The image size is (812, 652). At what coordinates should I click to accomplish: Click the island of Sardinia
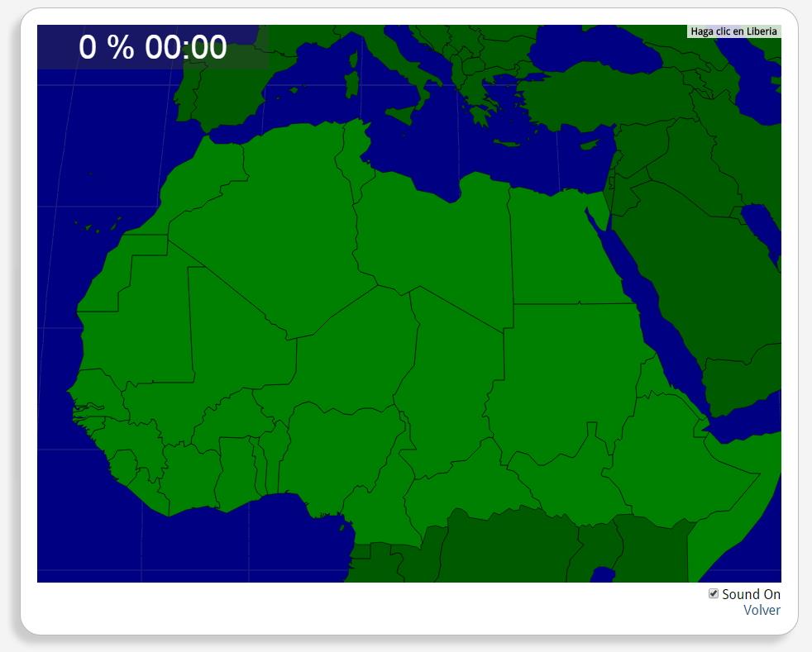point(351,83)
